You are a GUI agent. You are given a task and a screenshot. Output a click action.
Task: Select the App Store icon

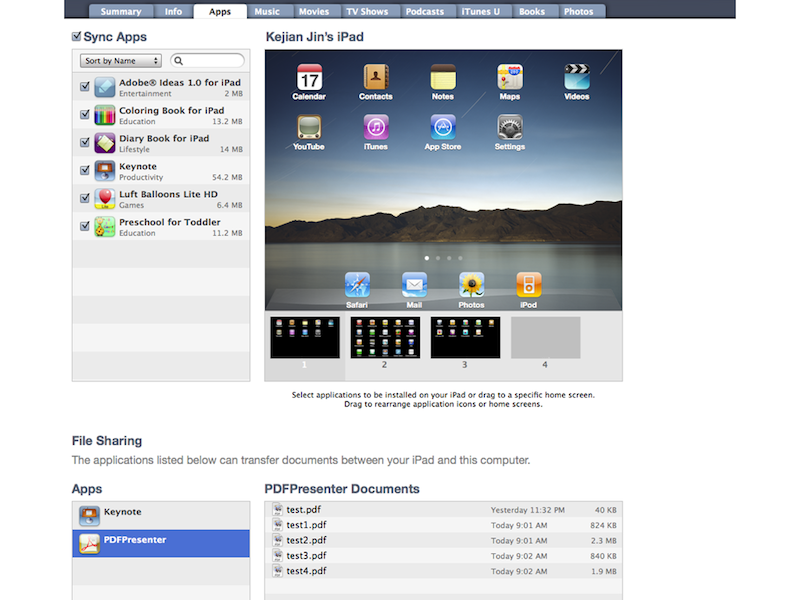pyautogui.click(x=443, y=128)
